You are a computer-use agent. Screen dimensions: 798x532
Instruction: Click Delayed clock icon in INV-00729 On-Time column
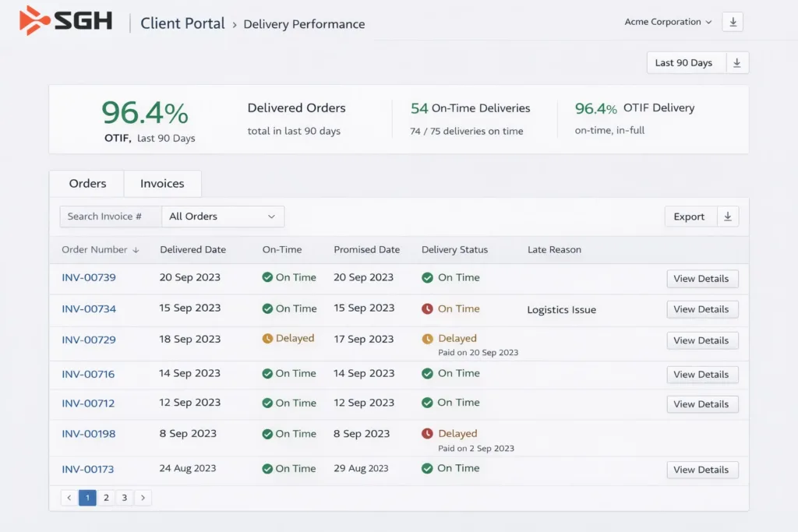[x=267, y=339]
